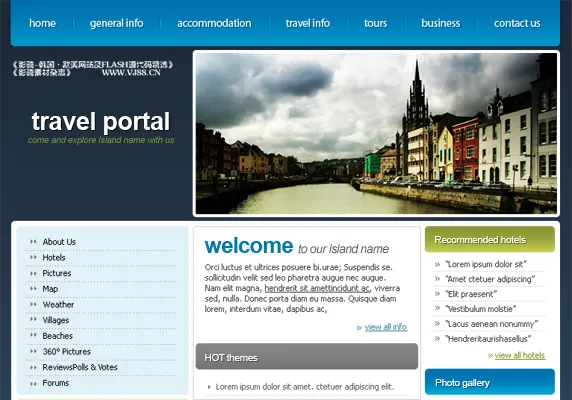Open the Forums sidebar link

(55, 383)
